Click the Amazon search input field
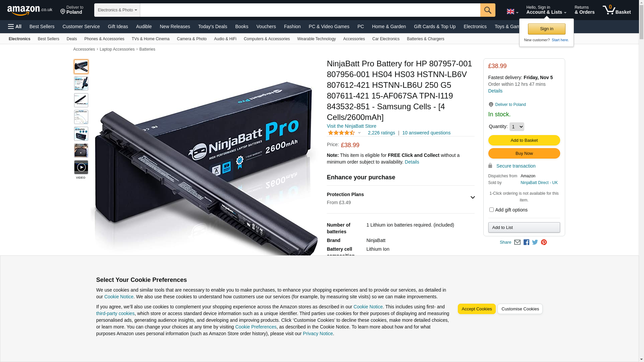Viewport: 644px width, 362px height. click(310, 10)
